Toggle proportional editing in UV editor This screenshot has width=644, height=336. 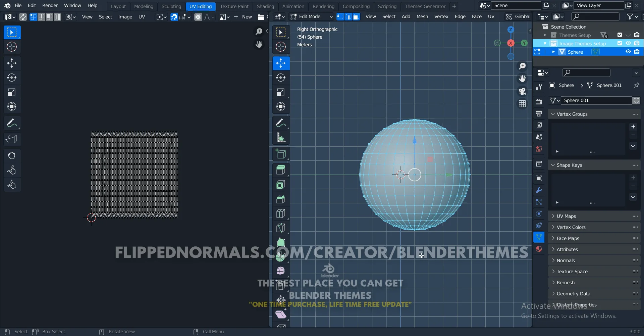tap(198, 17)
